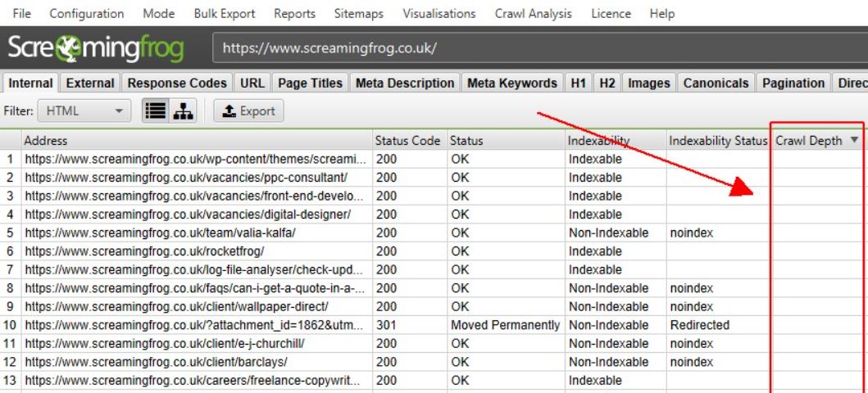This screenshot has height=393, width=868.
Task: Switch to the Response Codes tab
Action: click(176, 83)
